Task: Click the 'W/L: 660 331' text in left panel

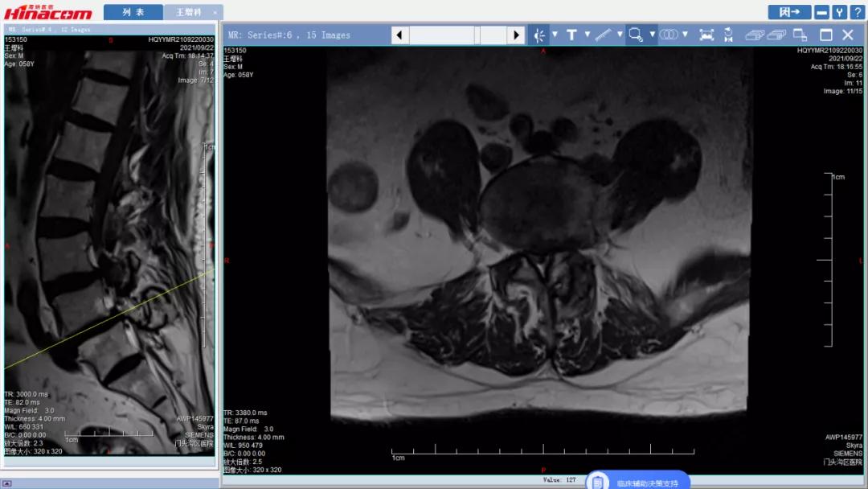Action: pyautogui.click(x=24, y=427)
